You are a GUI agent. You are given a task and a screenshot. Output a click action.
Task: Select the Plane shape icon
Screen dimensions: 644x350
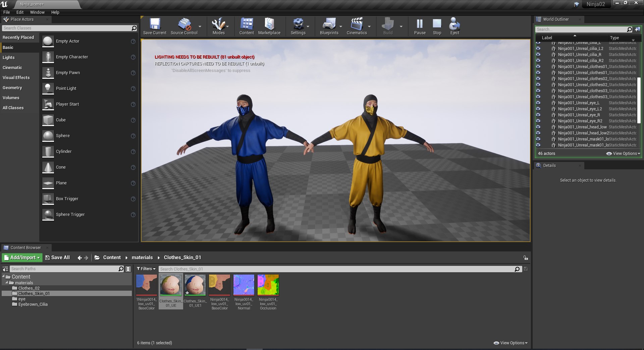tap(48, 183)
